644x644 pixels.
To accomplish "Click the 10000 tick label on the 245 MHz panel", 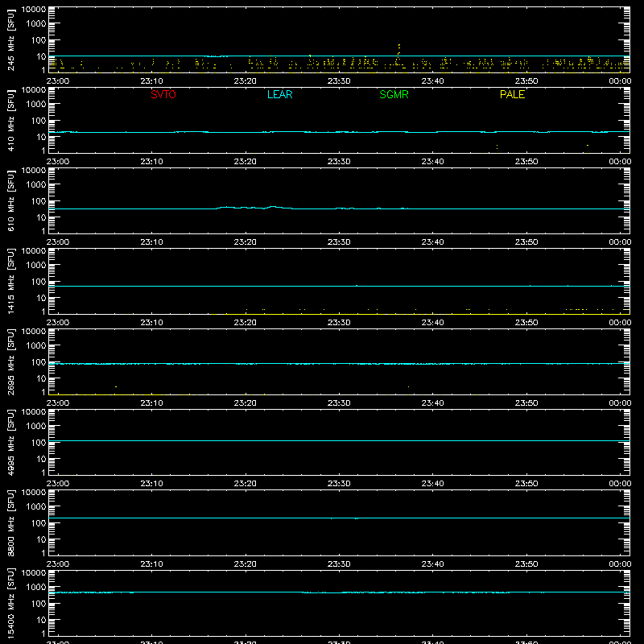I will pos(34,10).
